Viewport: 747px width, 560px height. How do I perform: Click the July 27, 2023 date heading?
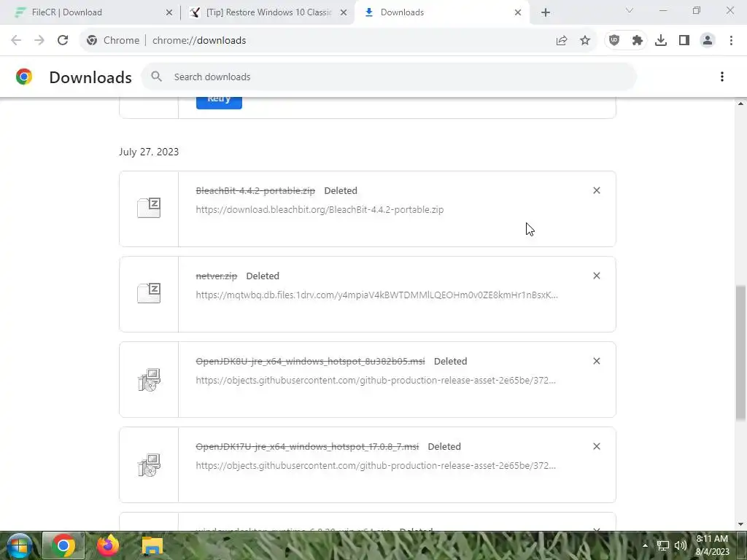coord(149,152)
